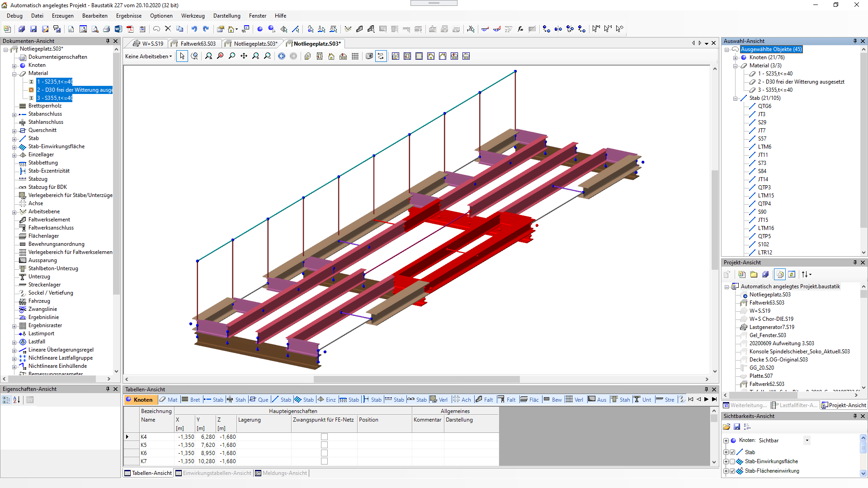
Task: Check Zwangspunkt checkbox for node K4
Action: [324, 437]
